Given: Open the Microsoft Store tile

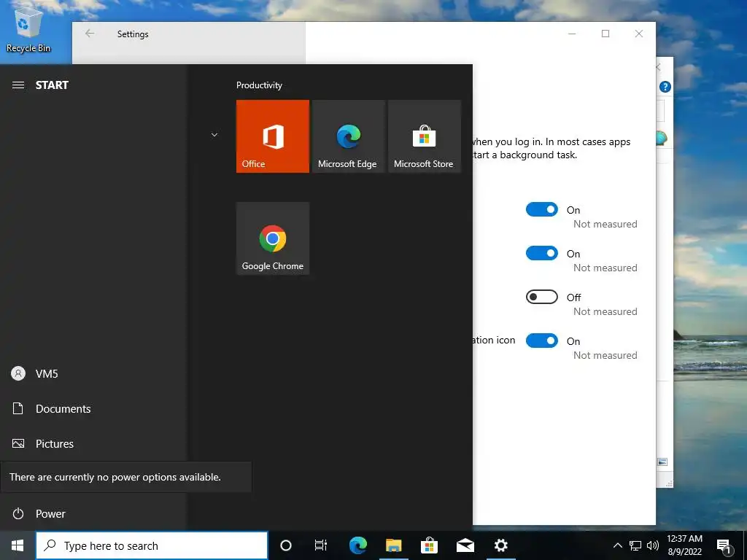Looking at the screenshot, I should [425, 136].
